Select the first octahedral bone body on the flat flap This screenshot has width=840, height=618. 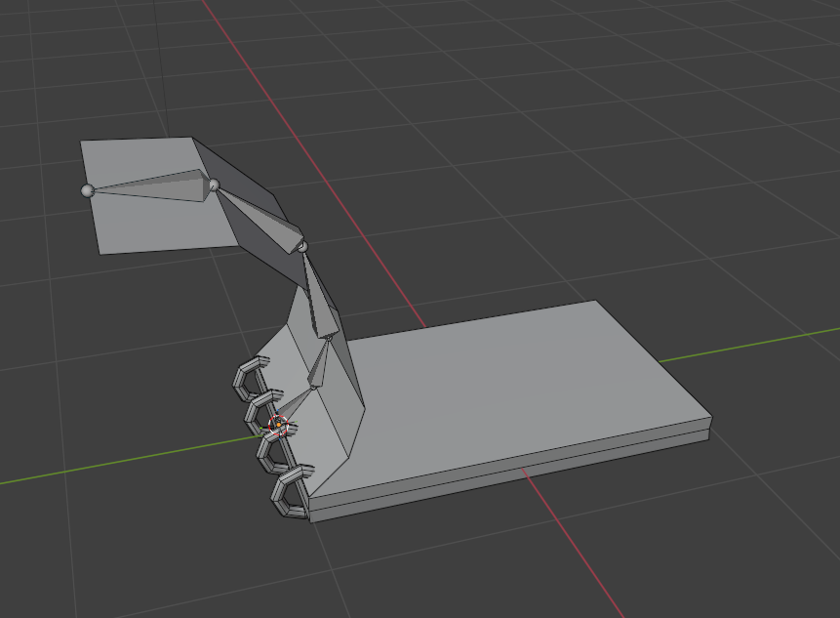coord(155,185)
